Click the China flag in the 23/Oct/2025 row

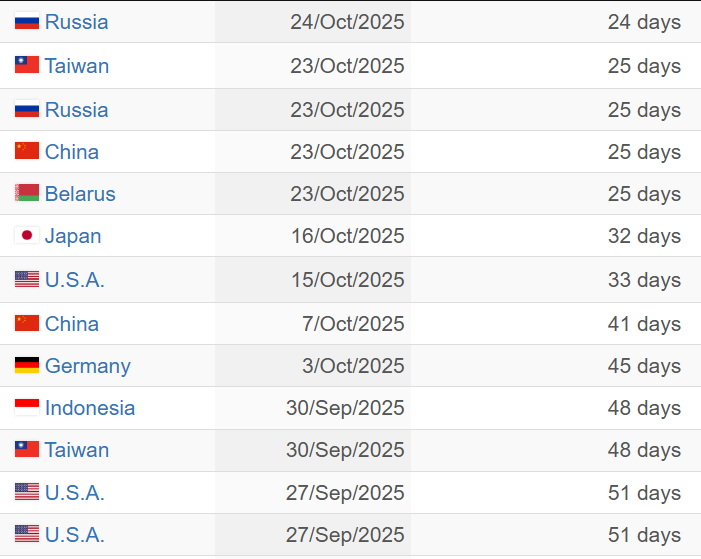coord(27,152)
